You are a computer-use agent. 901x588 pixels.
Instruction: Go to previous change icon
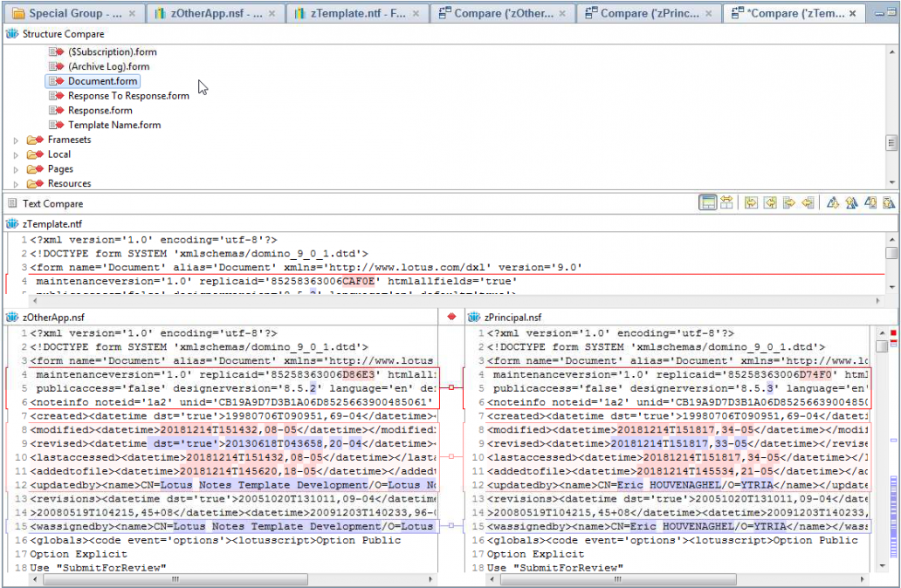coord(889,202)
